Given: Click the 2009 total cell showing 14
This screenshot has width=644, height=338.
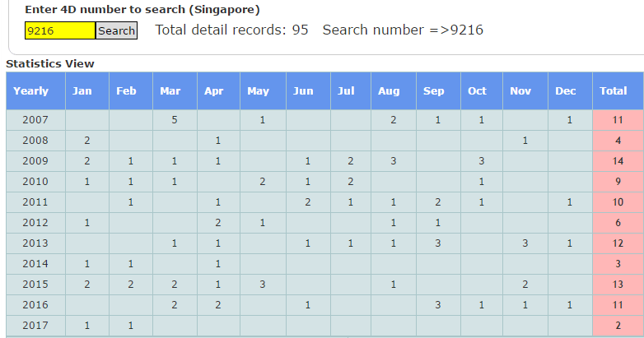Looking at the screenshot, I should click(x=618, y=161).
